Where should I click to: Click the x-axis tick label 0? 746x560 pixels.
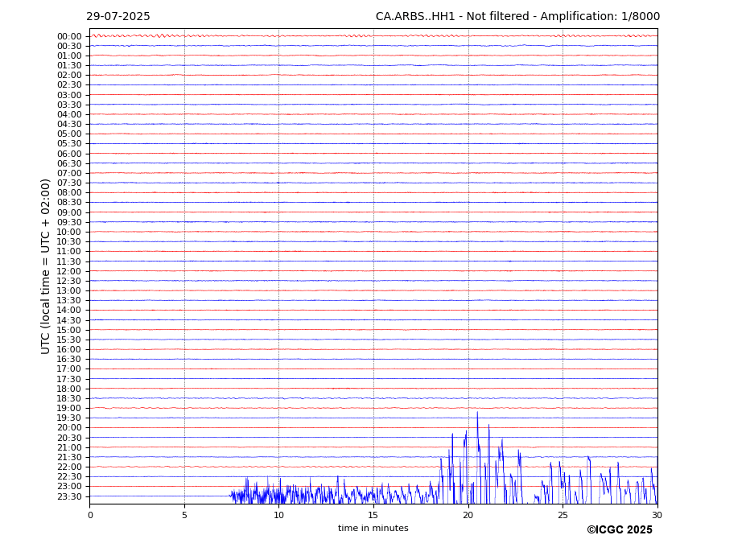coord(90,515)
